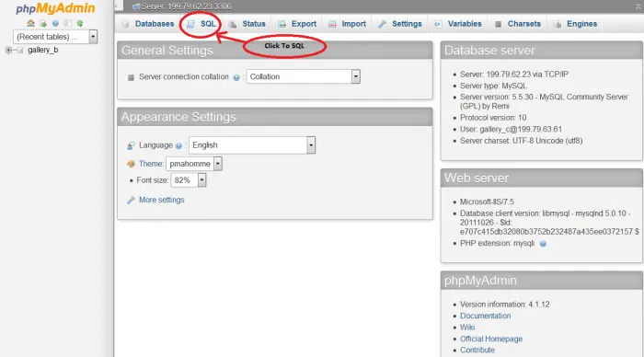This screenshot has width=644, height=357.
Task: Click the gallery_b database icon
Action: coord(19,50)
